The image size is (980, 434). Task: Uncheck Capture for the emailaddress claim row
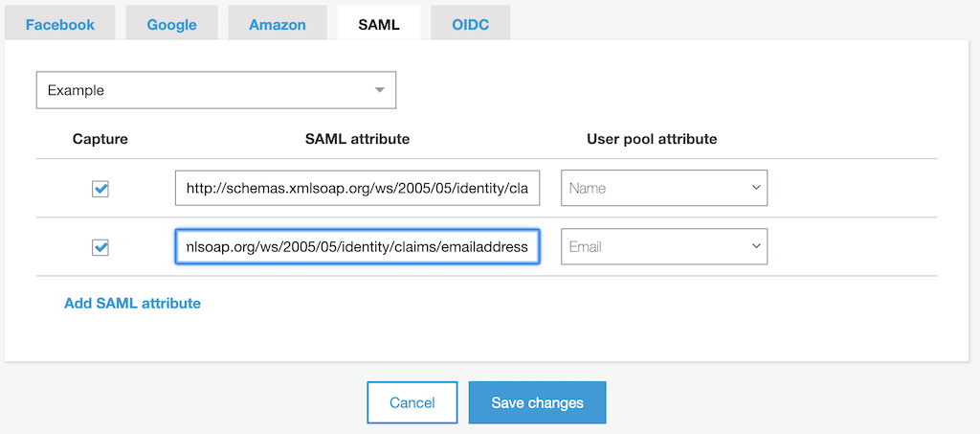(100, 247)
